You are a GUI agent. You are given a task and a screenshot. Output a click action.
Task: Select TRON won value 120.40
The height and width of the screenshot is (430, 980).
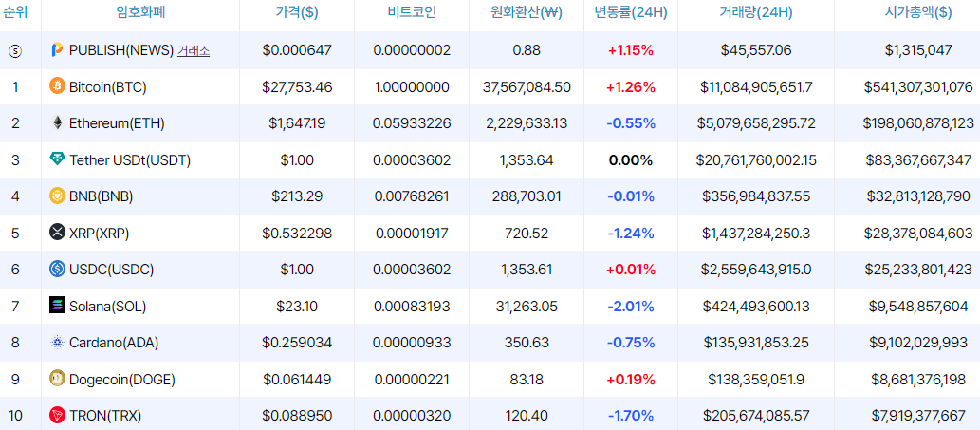coord(527,416)
